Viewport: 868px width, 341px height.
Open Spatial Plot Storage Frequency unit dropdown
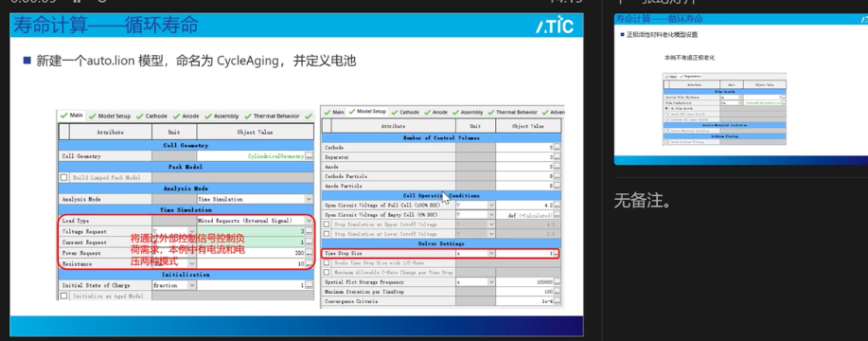[x=491, y=282]
